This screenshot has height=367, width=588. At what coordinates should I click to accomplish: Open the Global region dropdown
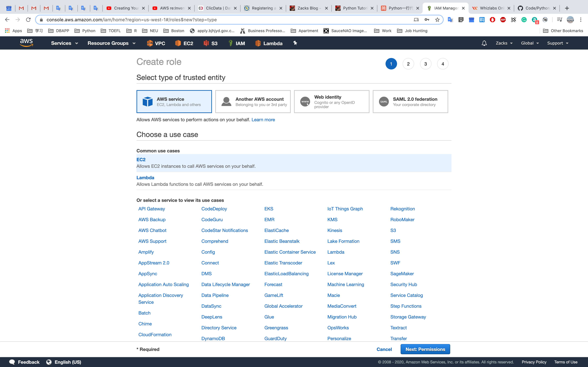click(530, 43)
